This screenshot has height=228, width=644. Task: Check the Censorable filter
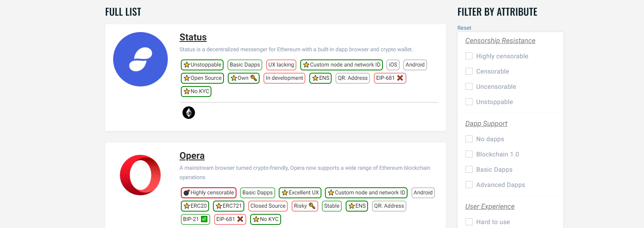click(469, 71)
